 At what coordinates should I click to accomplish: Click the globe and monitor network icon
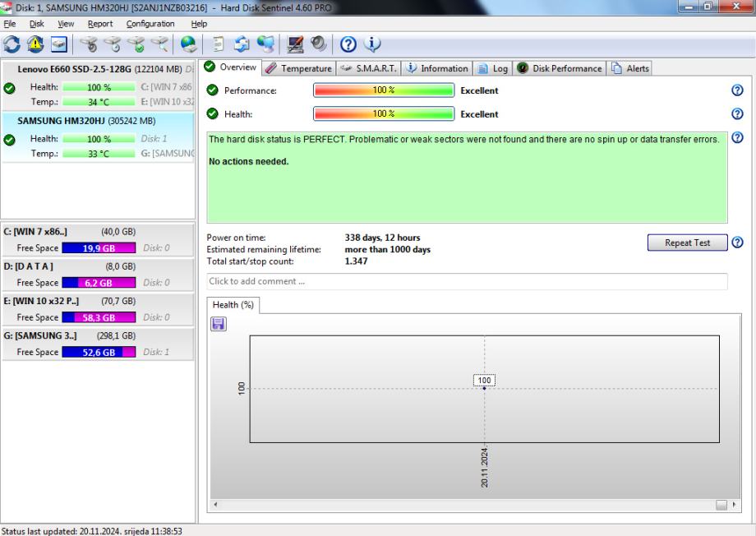[265, 44]
